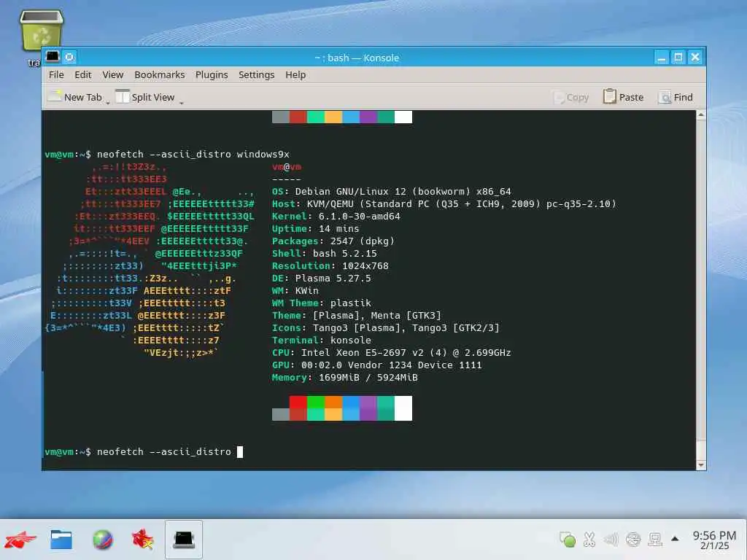The height and width of the screenshot is (560, 747).
Task: Click the disconnected network globe tray icon
Action: coord(633,540)
